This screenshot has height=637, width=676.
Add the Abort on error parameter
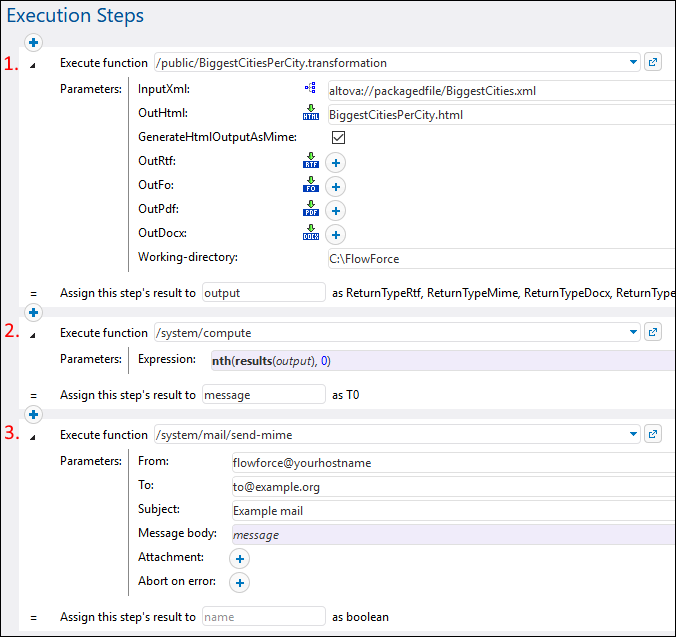[x=241, y=582]
